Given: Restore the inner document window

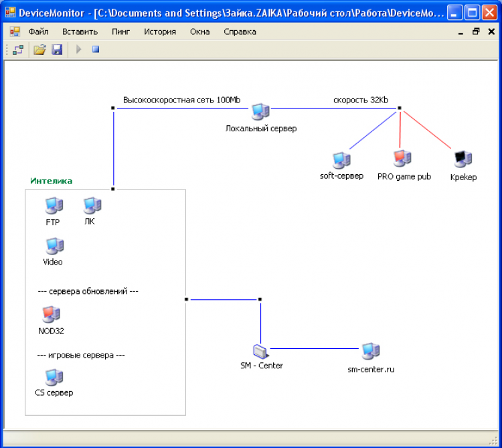Looking at the screenshot, I should click(x=476, y=31).
